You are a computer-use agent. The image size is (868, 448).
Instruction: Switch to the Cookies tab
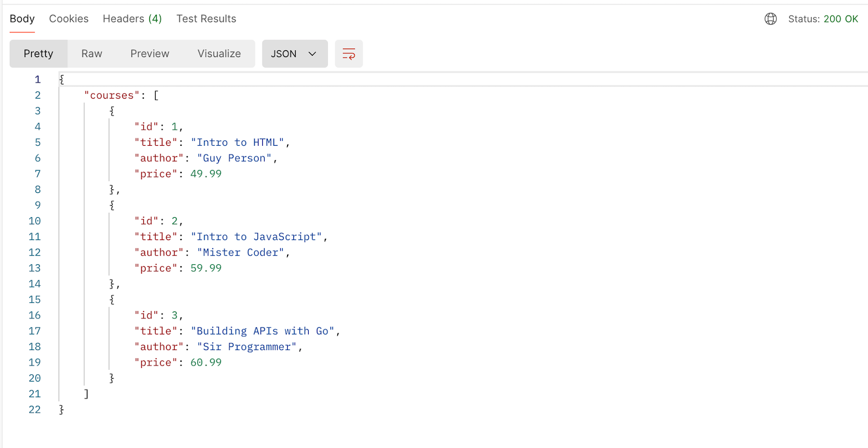tap(68, 19)
